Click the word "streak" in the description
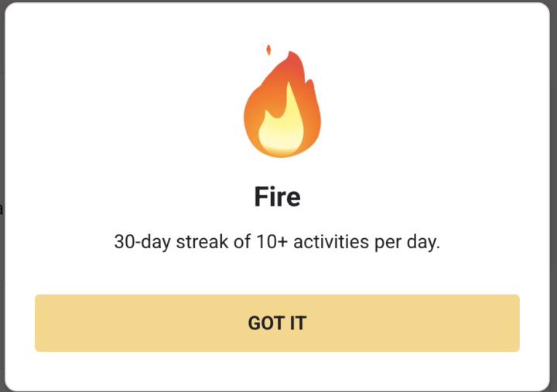 pyautogui.click(x=204, y=242)
